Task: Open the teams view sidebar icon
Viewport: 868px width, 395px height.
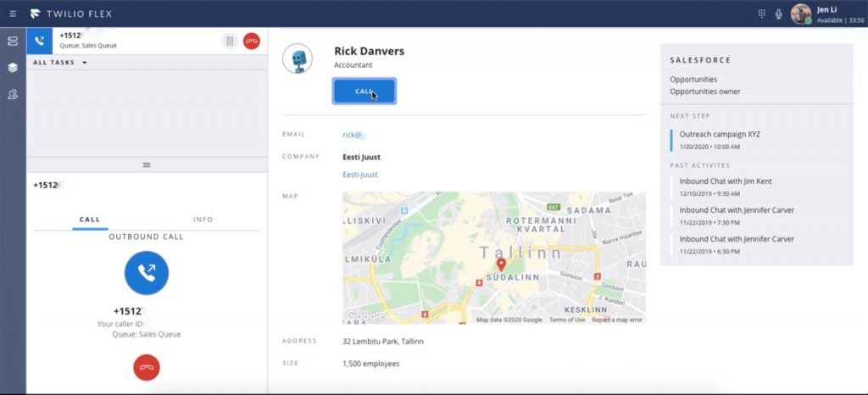Action: pyautogui.click(x=13, y=94)
